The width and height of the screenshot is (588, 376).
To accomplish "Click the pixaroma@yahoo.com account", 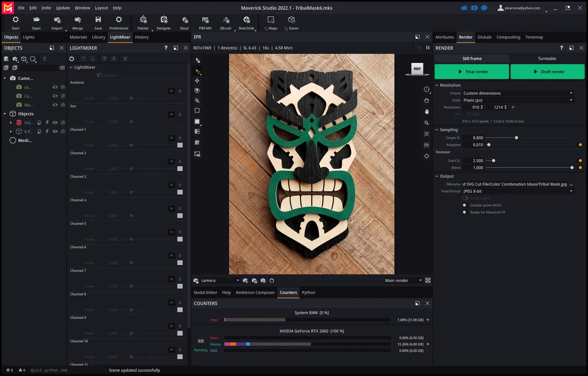I will (x=519, y=8).
